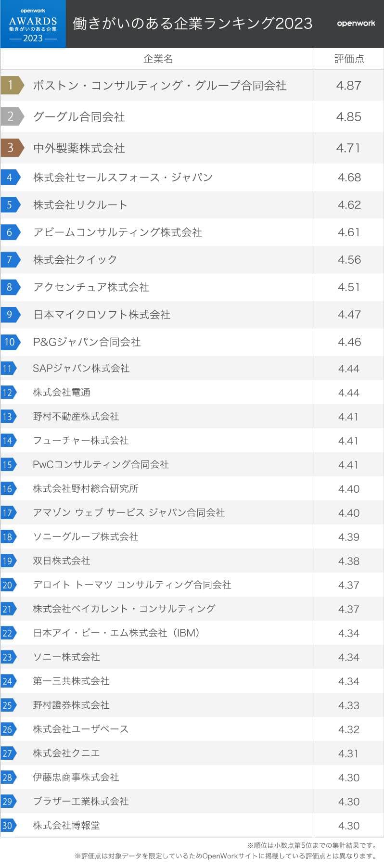Open 株式会社セールスフォース・ジャパン entry
Viewport: 384px width, 868px height.
click(x=123, y=178)
